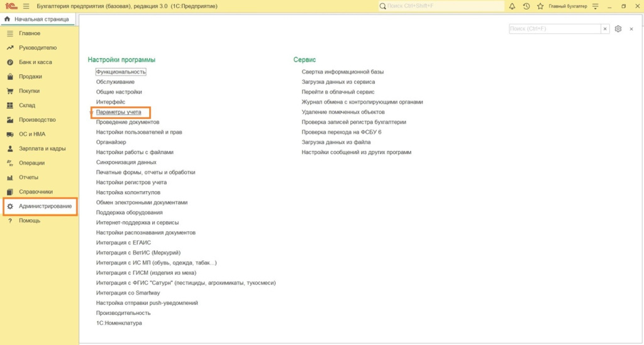Open history clock icon in title bar
This screenshot has width=644, height=345.
(x=526, y=6)
